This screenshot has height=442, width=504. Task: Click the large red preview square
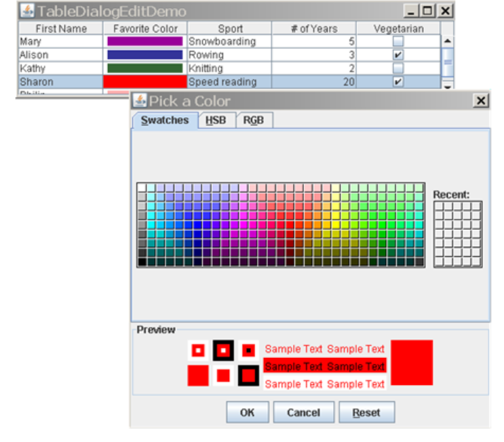pyautogui.click(x=412, y=362)
